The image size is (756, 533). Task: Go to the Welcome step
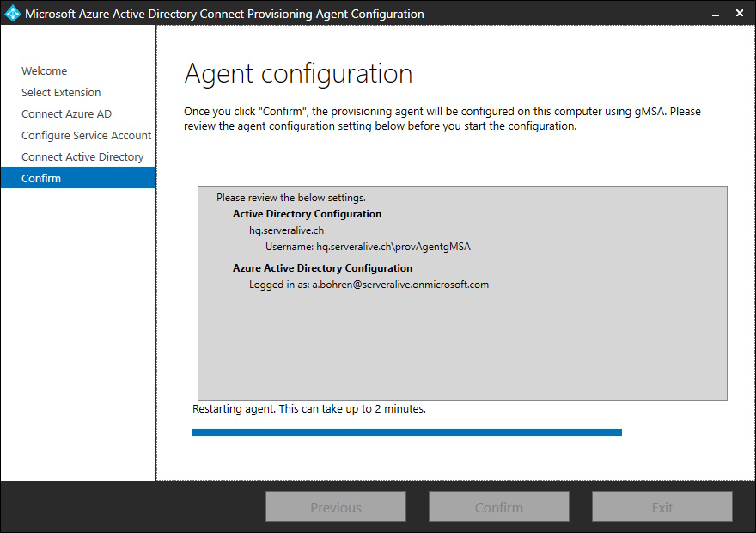pos(45,70)
